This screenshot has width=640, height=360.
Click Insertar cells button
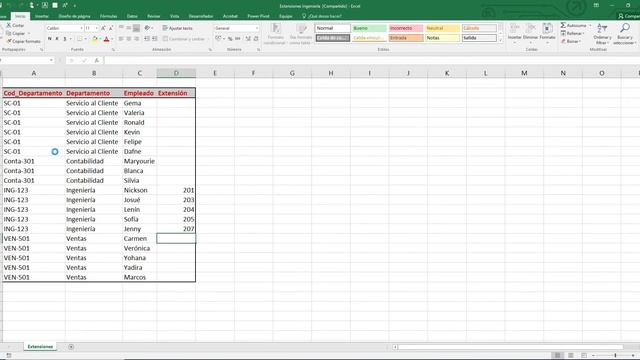514,33
